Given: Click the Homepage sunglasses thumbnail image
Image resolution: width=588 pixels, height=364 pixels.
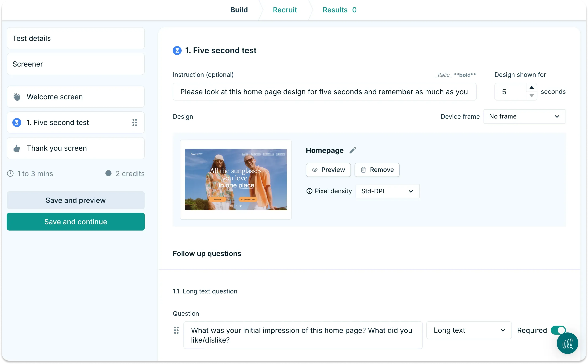Looking at the screenshot, I should point(235,179).
